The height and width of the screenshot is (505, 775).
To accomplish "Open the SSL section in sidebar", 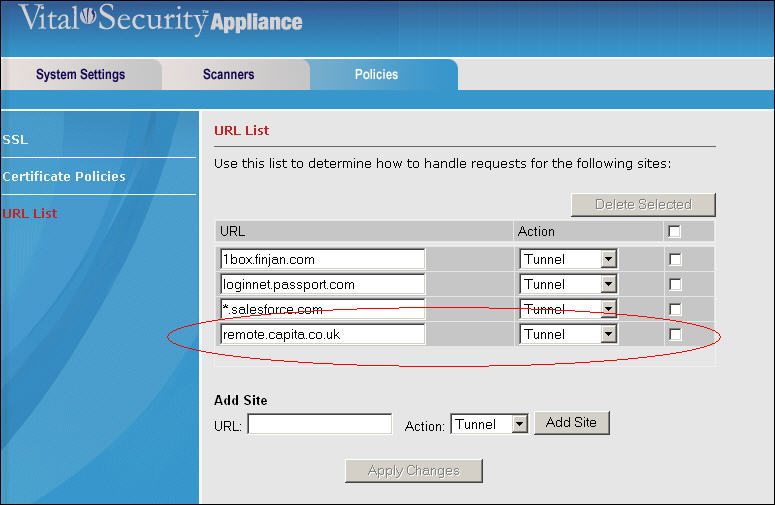I will [x=15, y=140].
